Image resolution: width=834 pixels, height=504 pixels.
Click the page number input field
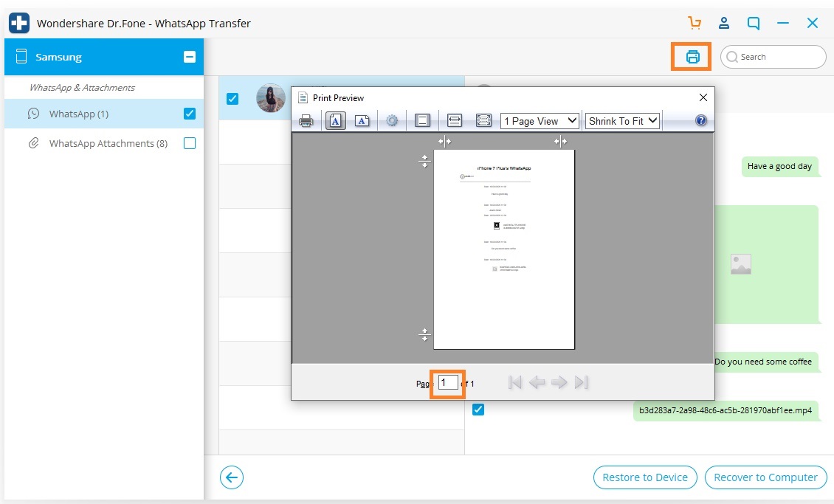[448, 383]
